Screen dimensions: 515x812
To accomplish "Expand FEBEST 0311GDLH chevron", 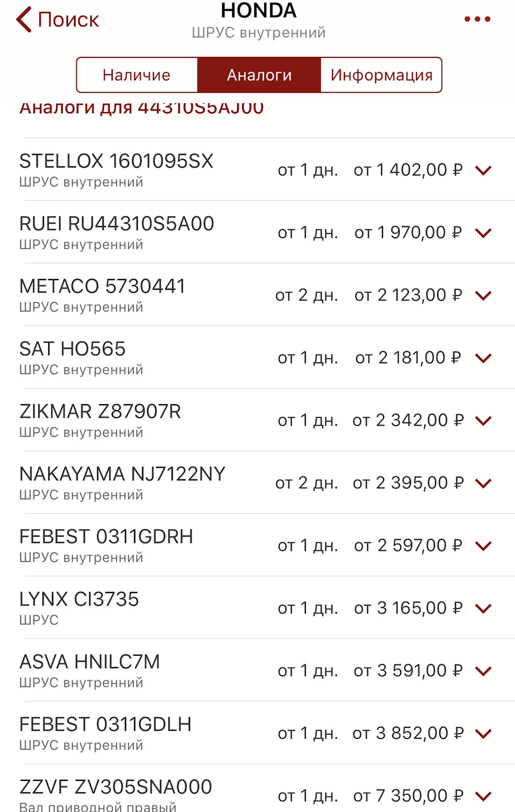I will [483, 734].
